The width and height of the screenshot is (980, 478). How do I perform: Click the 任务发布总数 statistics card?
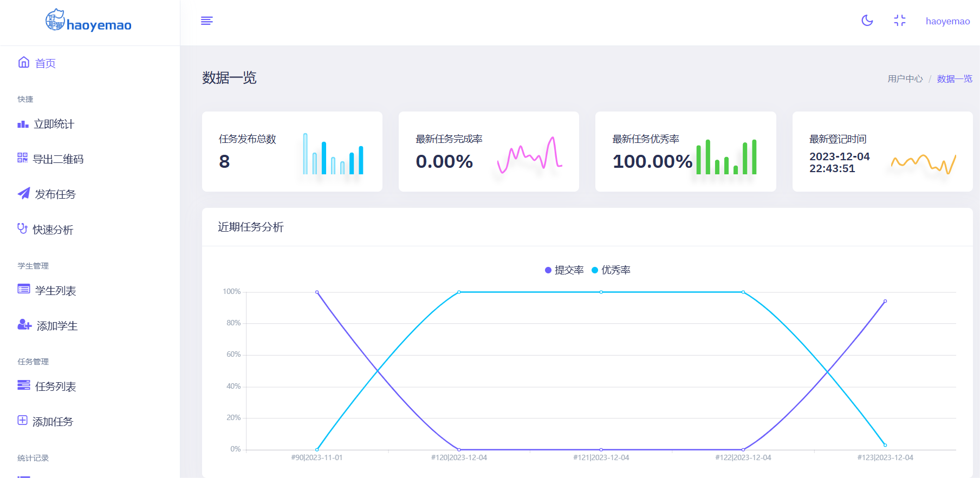[292, 152]
